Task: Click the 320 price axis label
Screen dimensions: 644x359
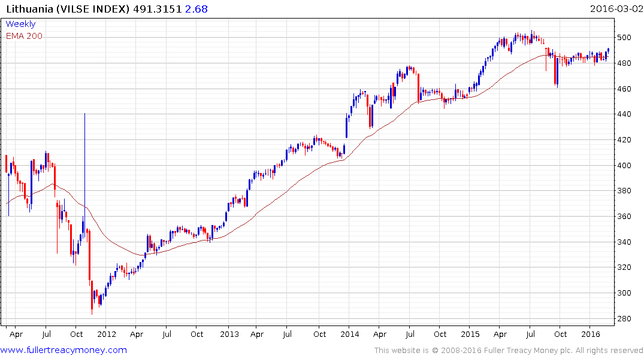Action: coord(624,267)
